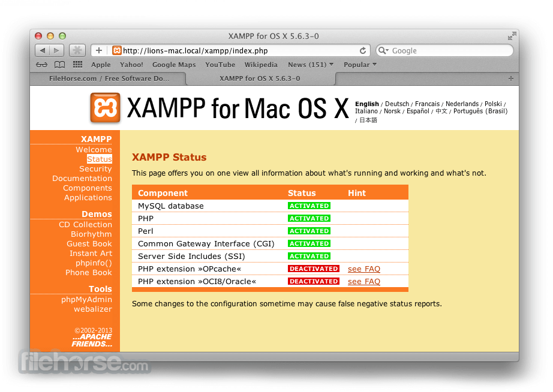Open the Yahoo! bookmark
The height and width of the screenshot is (392, 553).
131,65
